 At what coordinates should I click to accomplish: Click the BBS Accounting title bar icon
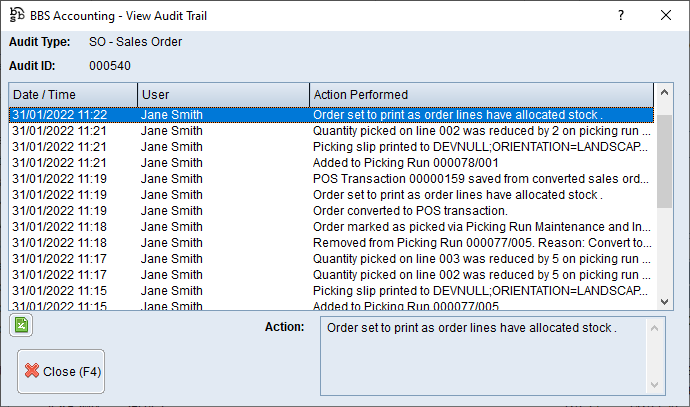pos(15,15)
